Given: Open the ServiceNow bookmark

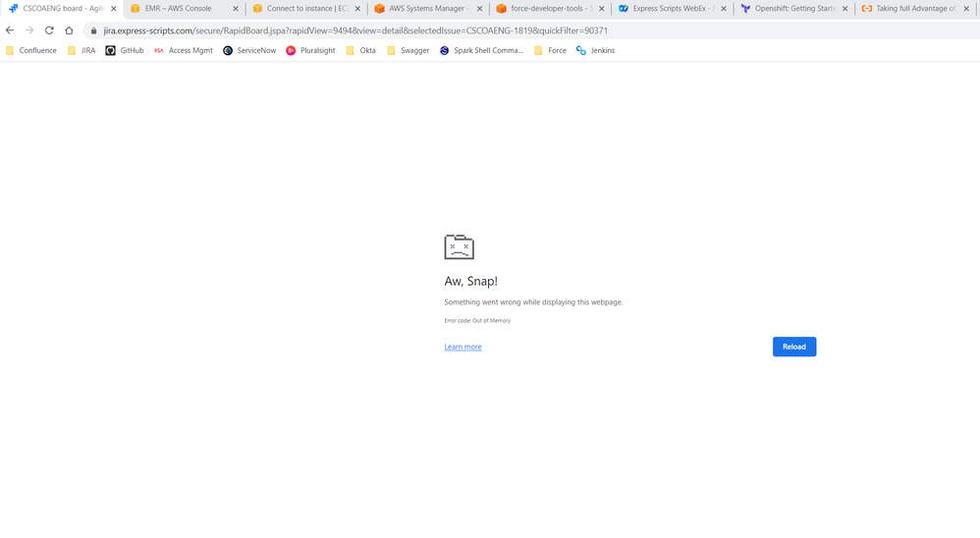Looking at the screenshot, I should pyautogui.click(x=249, y=51).
